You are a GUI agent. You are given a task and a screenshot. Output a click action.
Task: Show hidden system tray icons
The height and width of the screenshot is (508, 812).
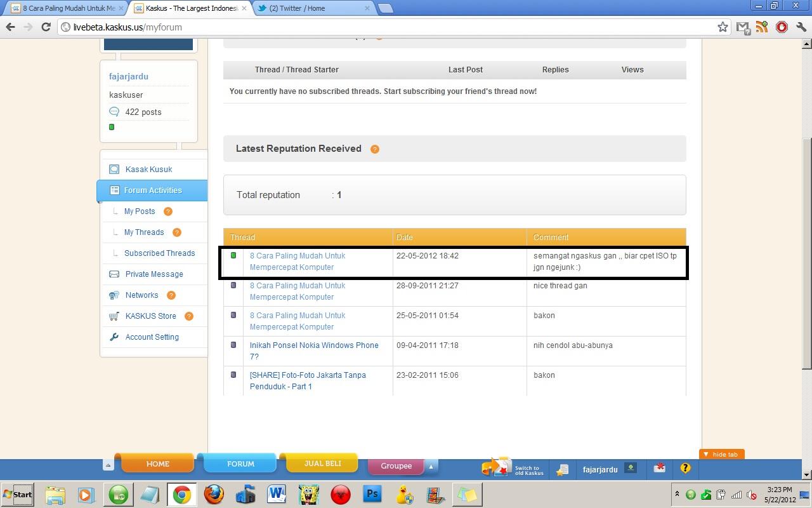(677, 494)
